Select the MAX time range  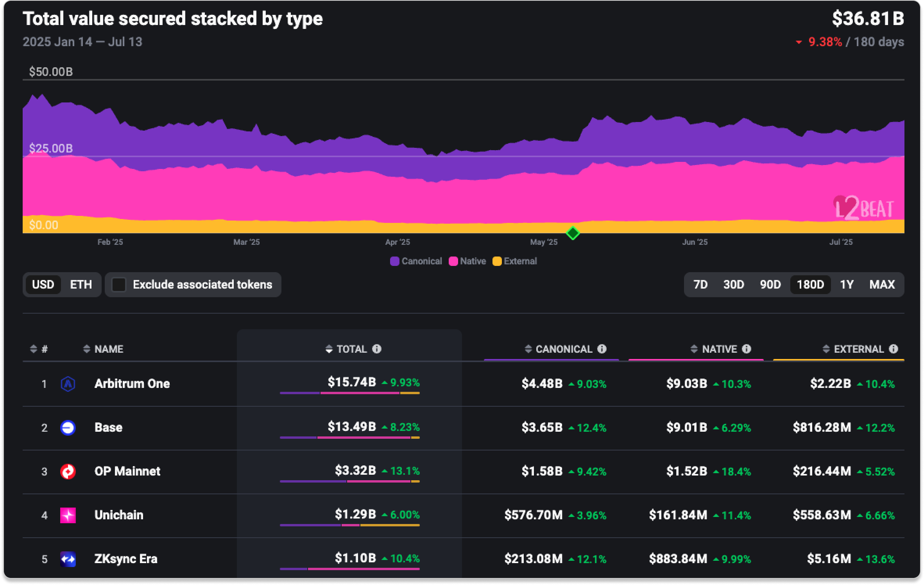point(882,285)
